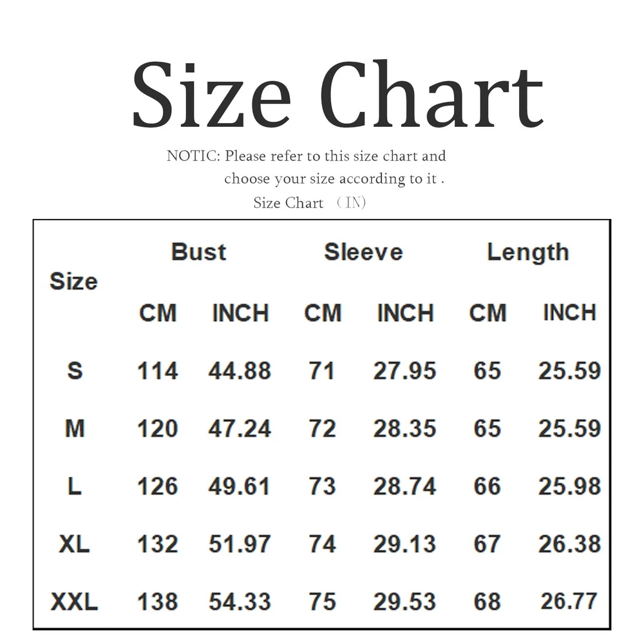644x644 pixels.
Task: Click the NOTIC instruction text line
Action: pos(306,156)
